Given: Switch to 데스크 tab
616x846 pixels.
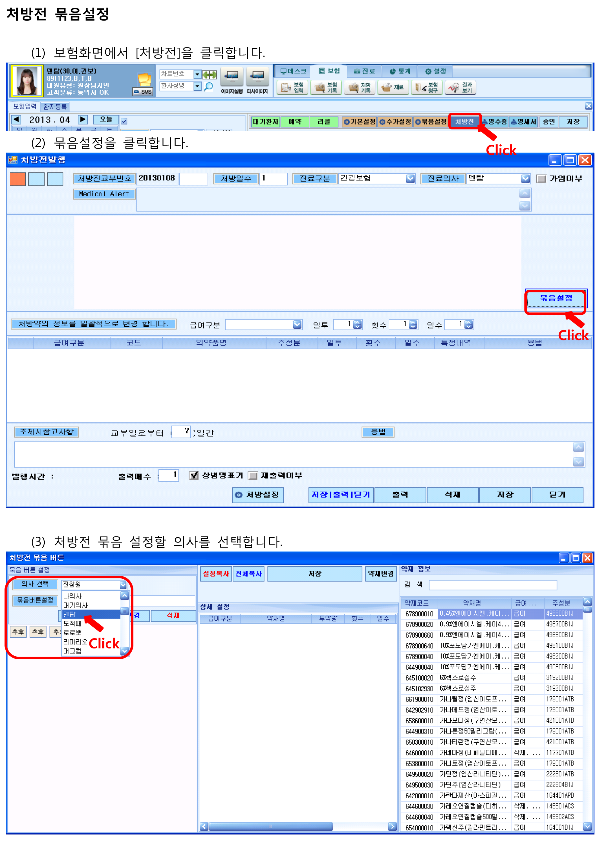Looking at the screenshot, I should (293, 71).
